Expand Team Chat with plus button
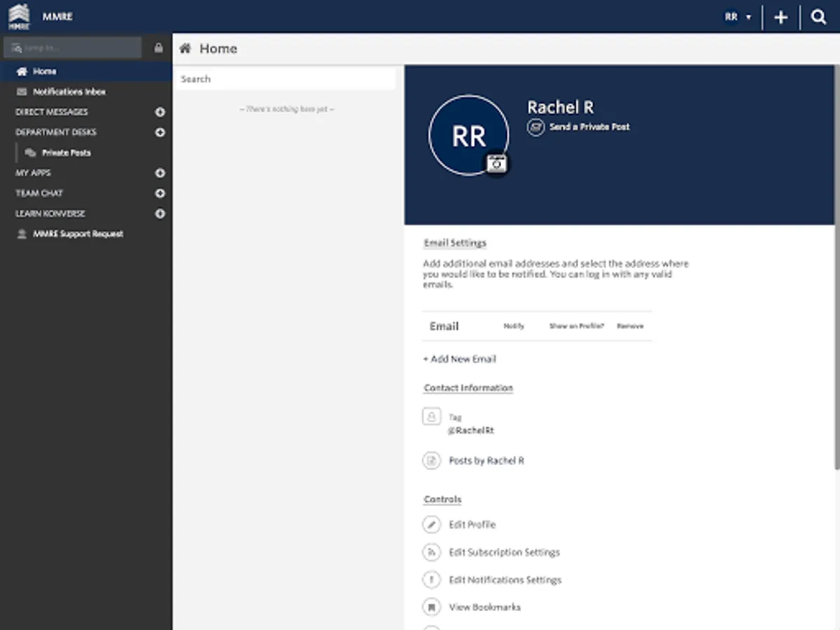The height and width of the screenshot is (630, 840). 160,193
